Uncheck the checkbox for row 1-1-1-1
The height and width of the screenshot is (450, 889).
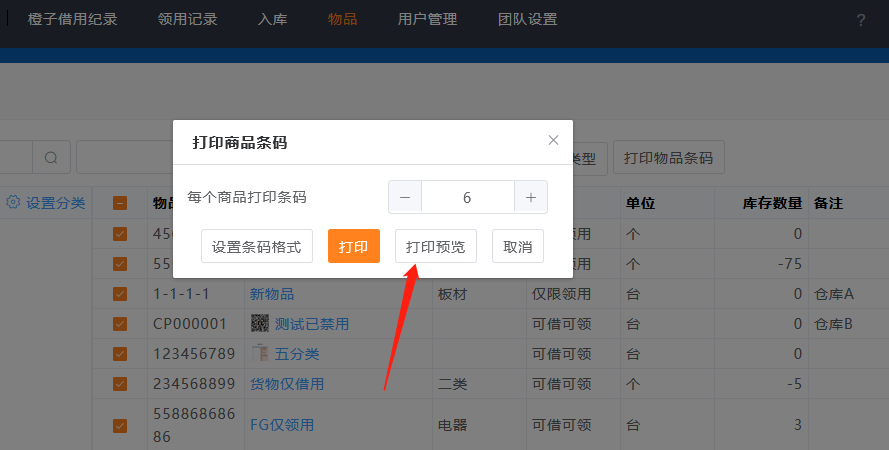pyautogui.click(x=120, y=294)
